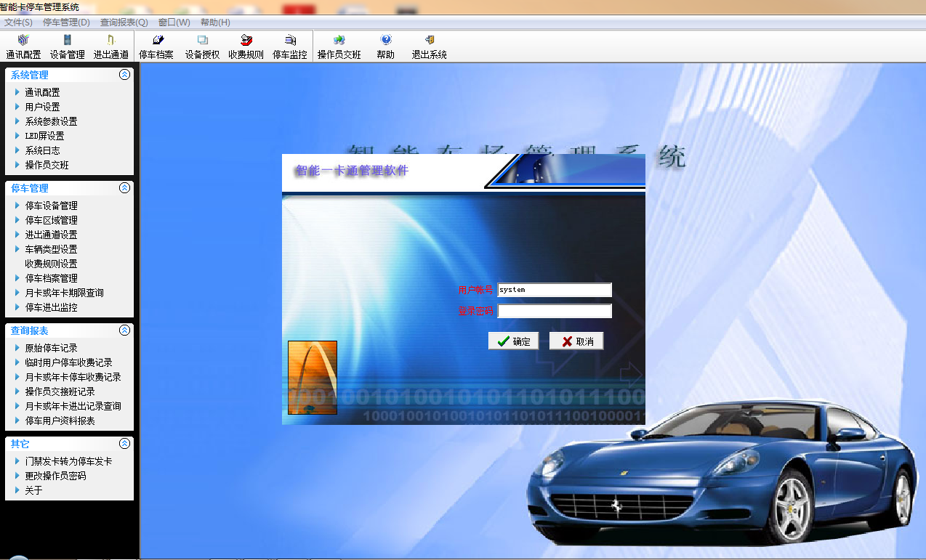Collapse the 系统管理 panel
926x560 pixels.
pos(124,75)
